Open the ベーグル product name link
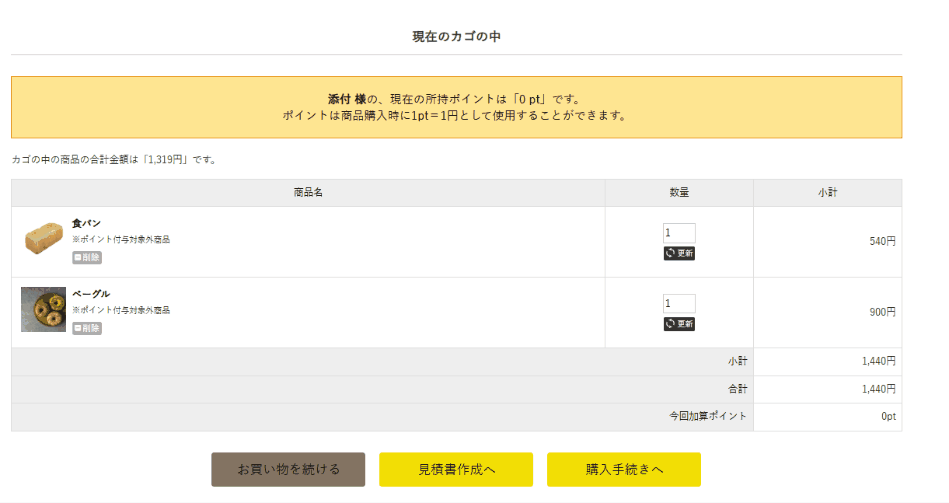 pos(91,294)
